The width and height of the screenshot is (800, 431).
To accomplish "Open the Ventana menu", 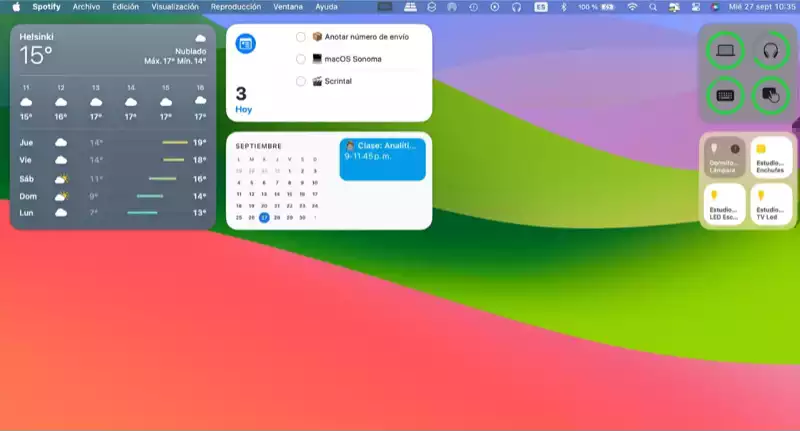I will click(x=288, y=7).
